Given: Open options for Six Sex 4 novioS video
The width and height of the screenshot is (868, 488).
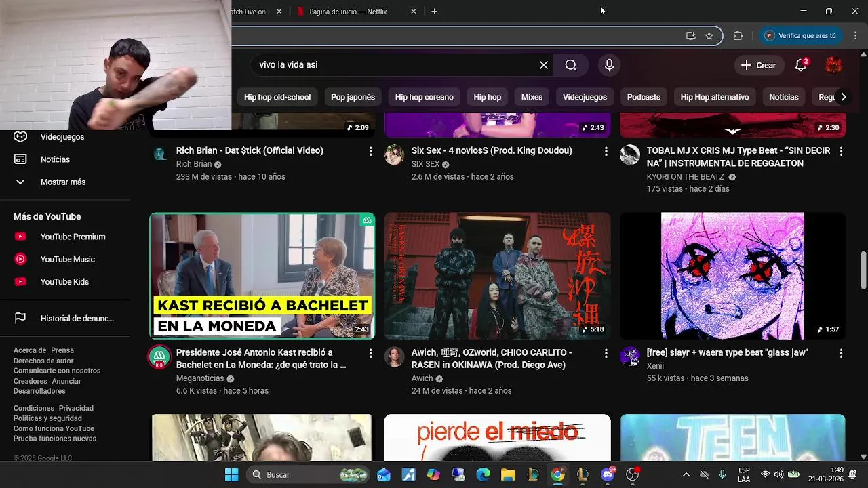Looking at the screenshot, I should point(606,152).
